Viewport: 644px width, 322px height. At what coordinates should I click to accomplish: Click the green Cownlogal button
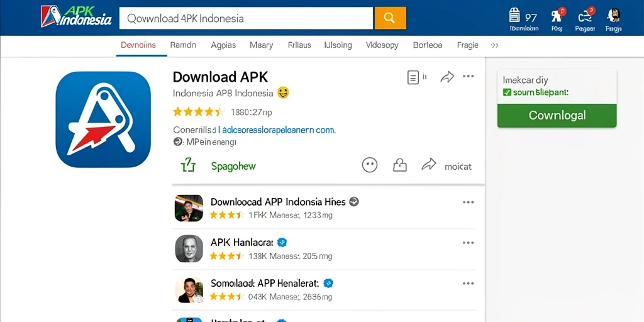pyautogui.click(x=557, y=116)
